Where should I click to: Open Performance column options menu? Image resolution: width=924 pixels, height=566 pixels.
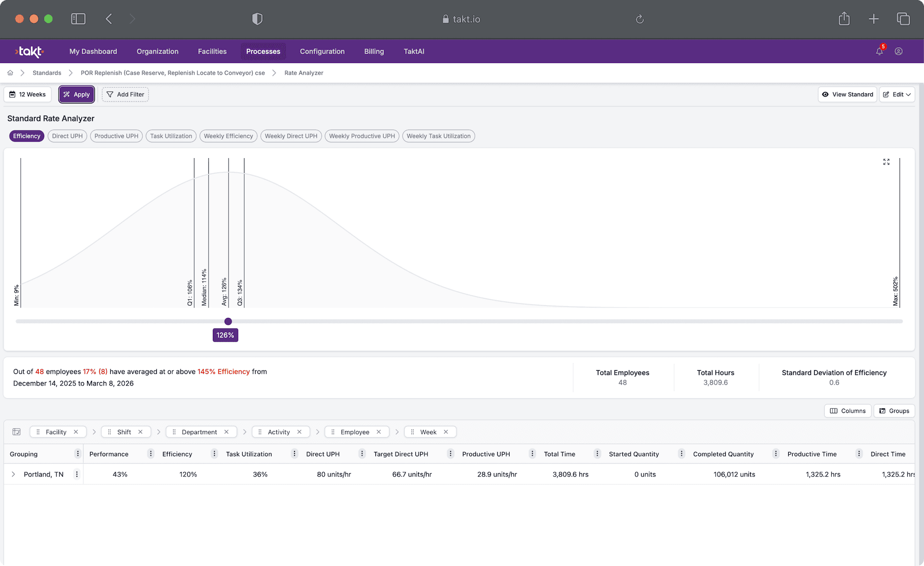click(151, 454)
